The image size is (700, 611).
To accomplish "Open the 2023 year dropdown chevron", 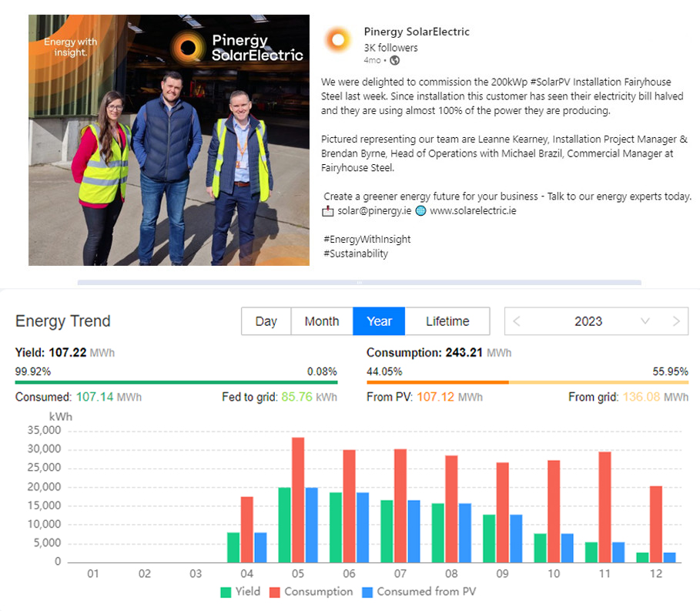I will click(645, 321).
